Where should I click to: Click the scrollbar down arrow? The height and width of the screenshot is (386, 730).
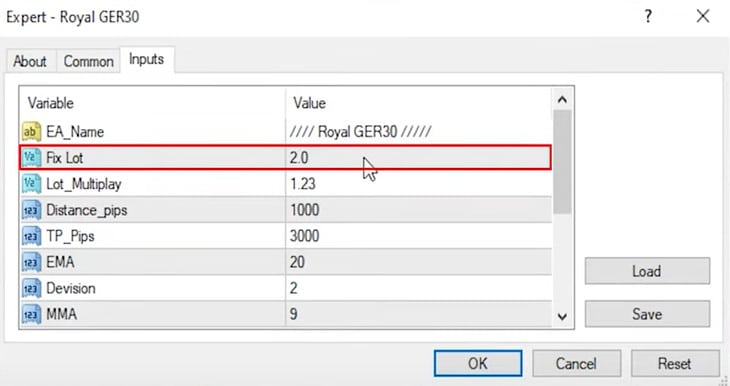tap(562, 317)
